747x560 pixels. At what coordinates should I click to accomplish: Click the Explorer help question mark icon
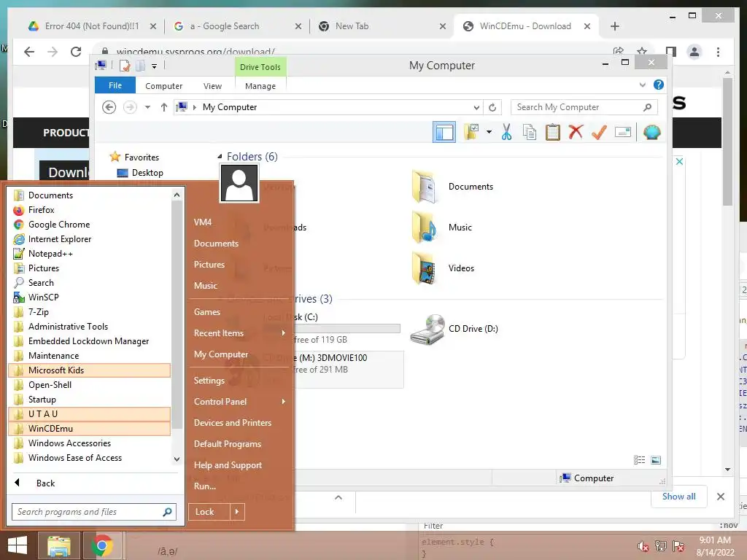[659, 85]
